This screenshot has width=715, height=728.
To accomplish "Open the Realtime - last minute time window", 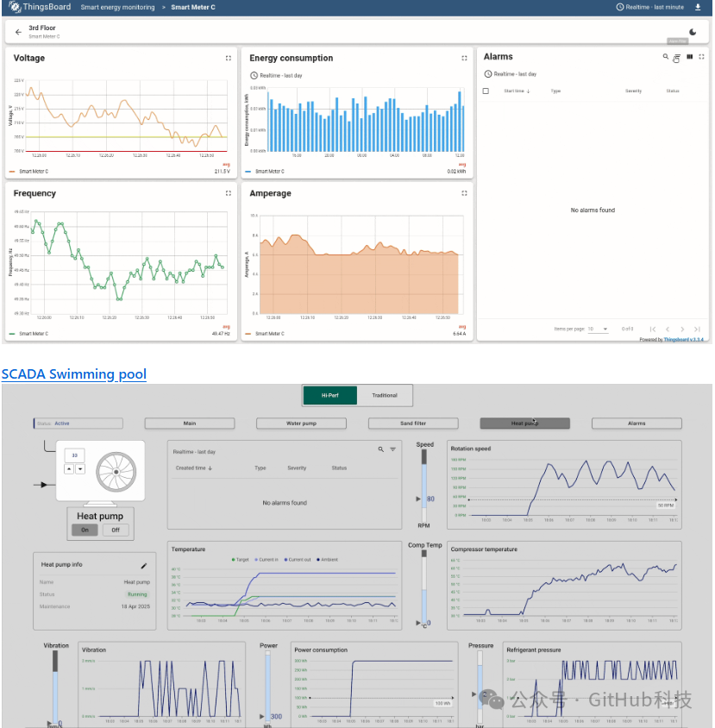I will [650, 7].
